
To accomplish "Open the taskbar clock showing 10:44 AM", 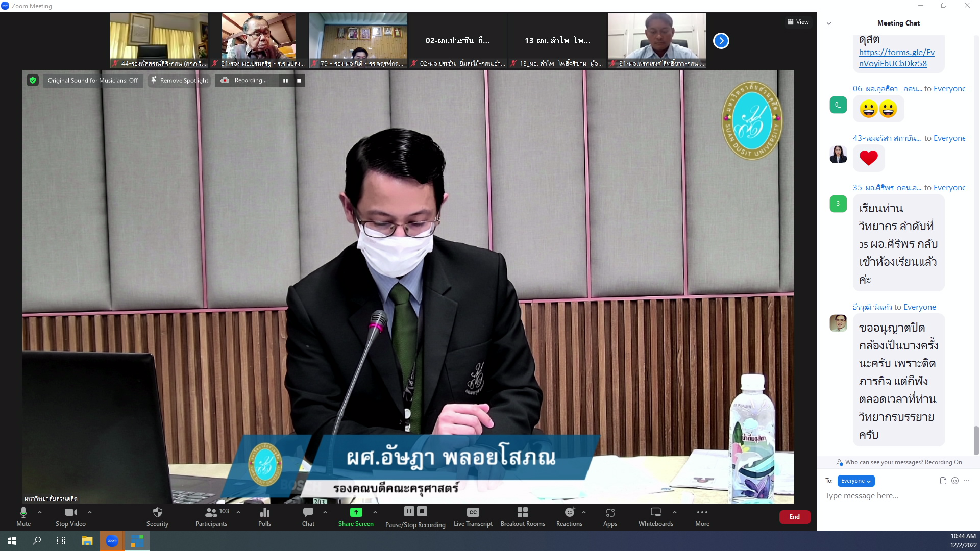I will click(964, 541).
